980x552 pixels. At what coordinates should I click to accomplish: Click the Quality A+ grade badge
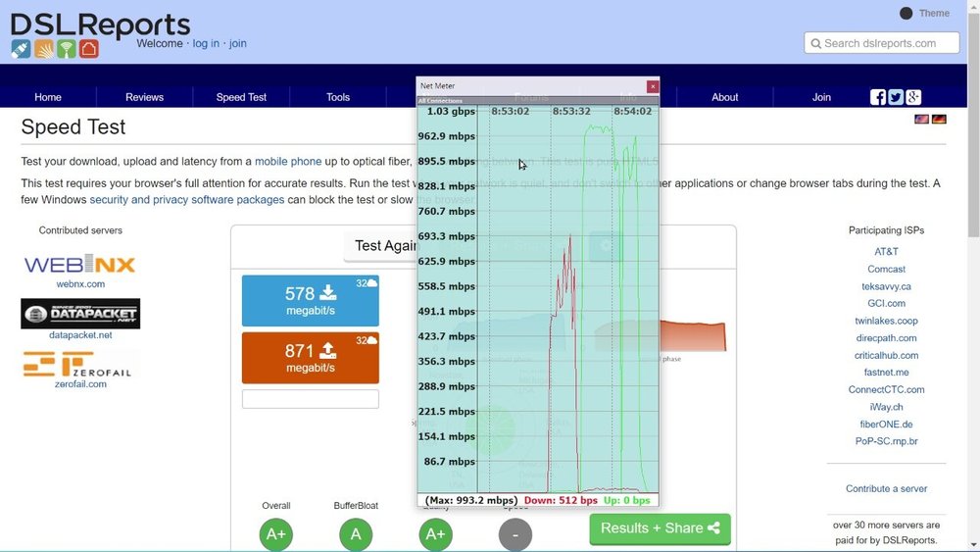click(436, 534)
